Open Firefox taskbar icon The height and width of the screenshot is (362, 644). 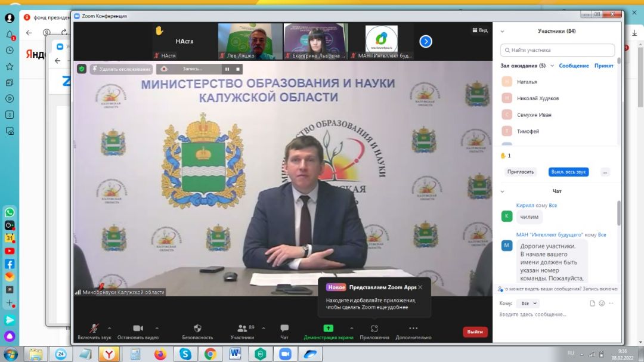click(160, 354)
